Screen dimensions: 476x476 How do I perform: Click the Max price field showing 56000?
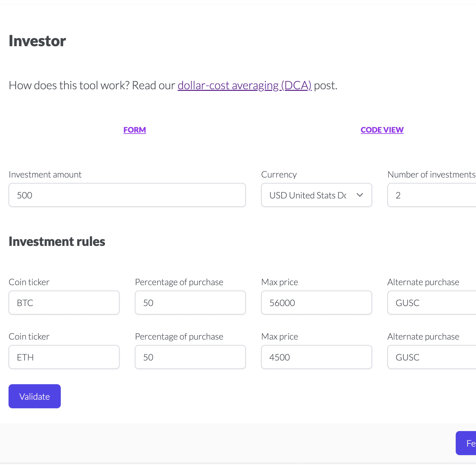pos(316,303)
